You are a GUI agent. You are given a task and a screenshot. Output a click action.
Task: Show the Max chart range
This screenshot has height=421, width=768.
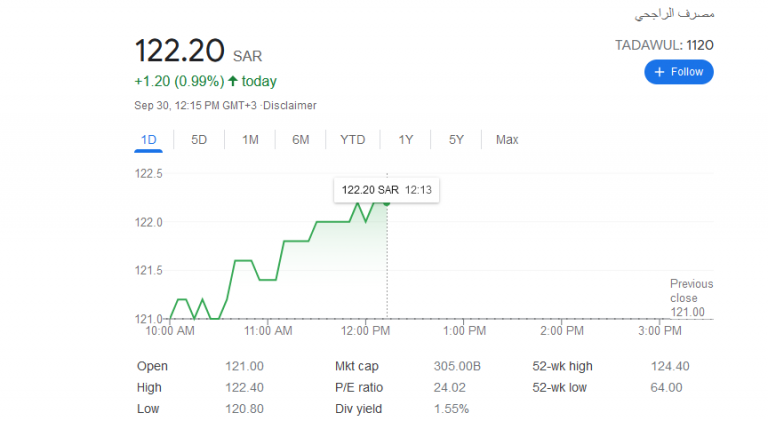coord(507,140)
